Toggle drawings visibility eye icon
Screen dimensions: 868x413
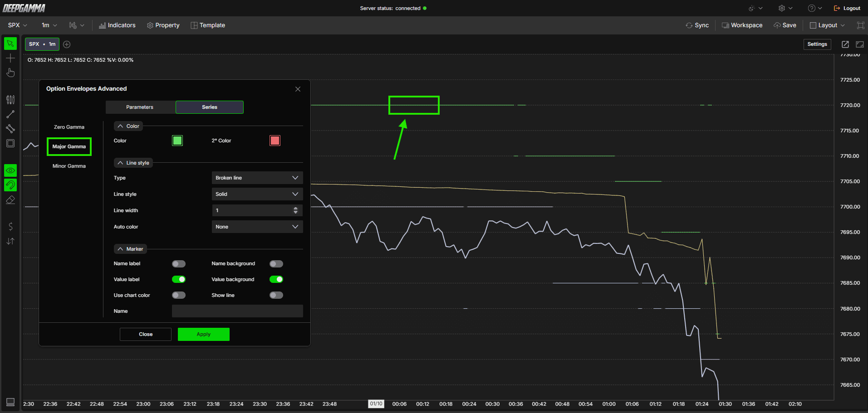pyautogui.click(x=10, y=170)
